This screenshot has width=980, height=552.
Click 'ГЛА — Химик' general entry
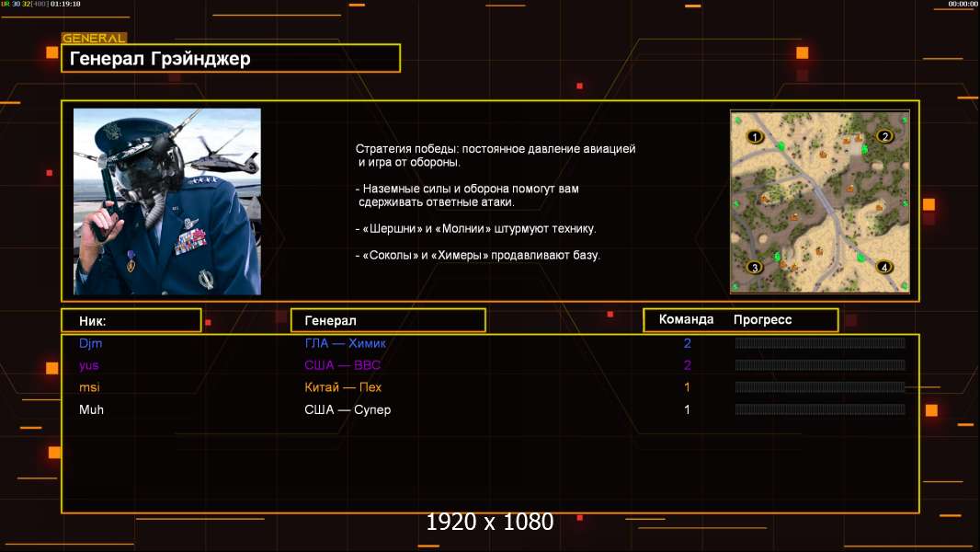click(x=345, y=343)
